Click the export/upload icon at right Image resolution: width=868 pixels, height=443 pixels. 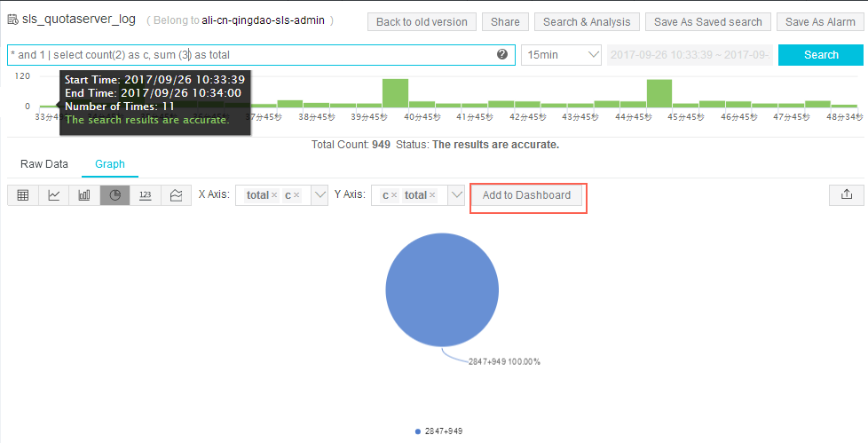pos(846,195)
